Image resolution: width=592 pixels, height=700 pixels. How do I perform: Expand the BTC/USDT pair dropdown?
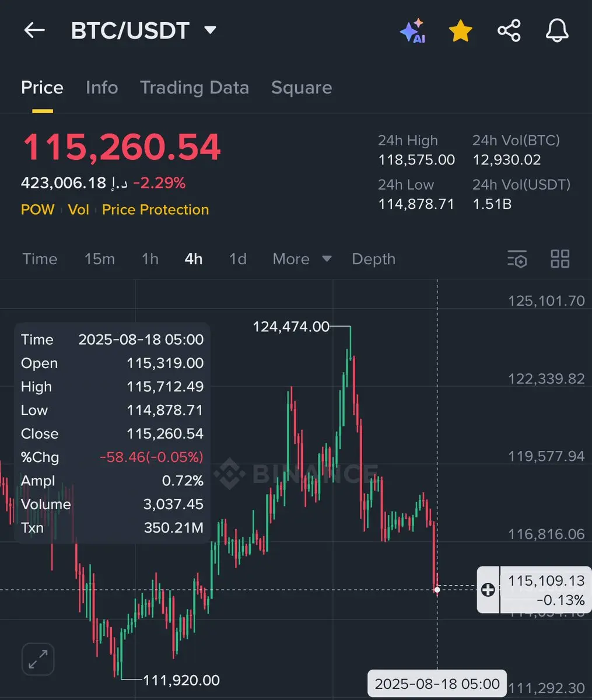[211, 30]
